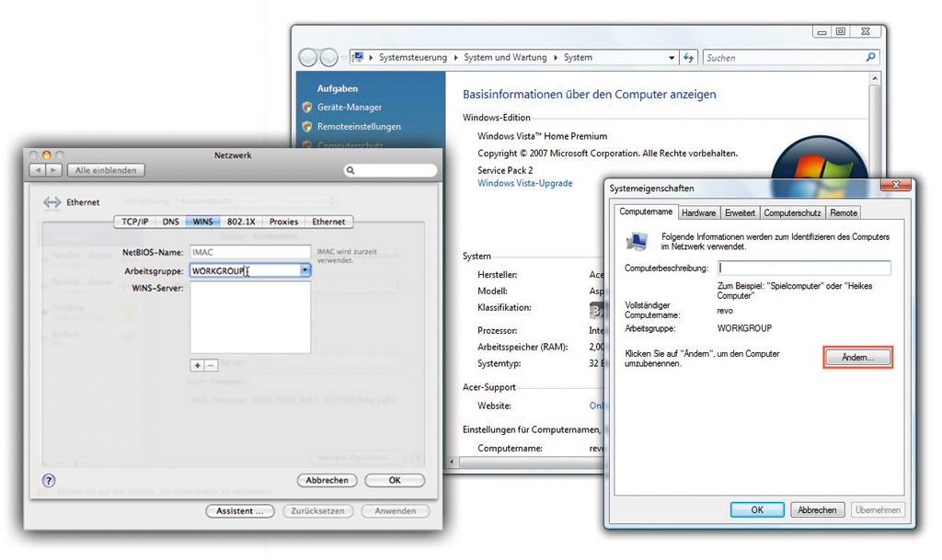Click the NetBIOS-Name input field

[x=250, y=252]
